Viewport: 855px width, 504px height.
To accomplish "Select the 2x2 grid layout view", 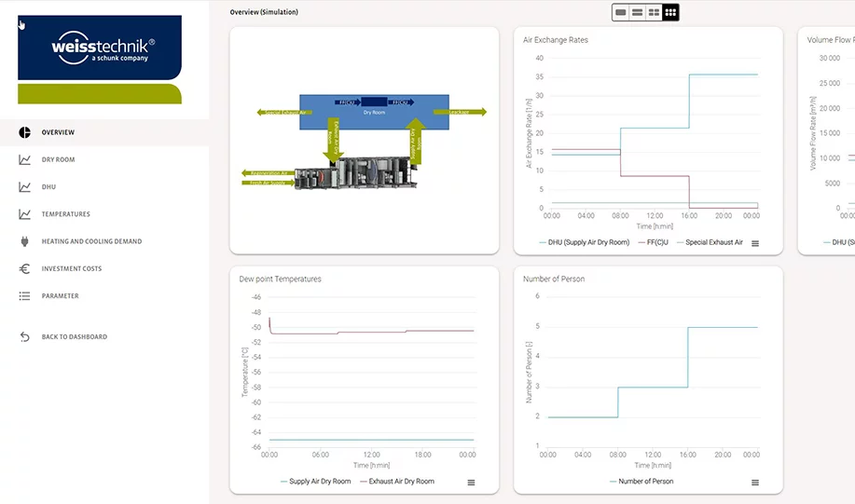I will click(655, 12).
